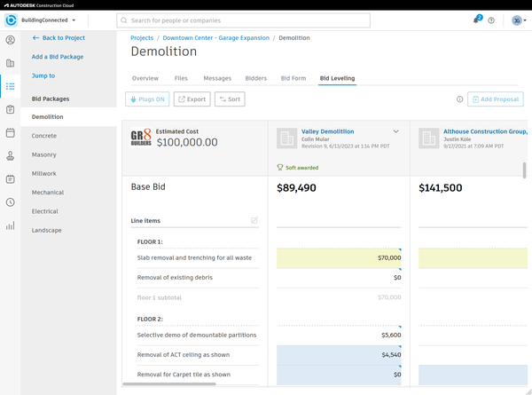Viewport: 532px width, 395px height.
Task: Open the profile icon in the left sidebar
Action: (x=10, y=40)
